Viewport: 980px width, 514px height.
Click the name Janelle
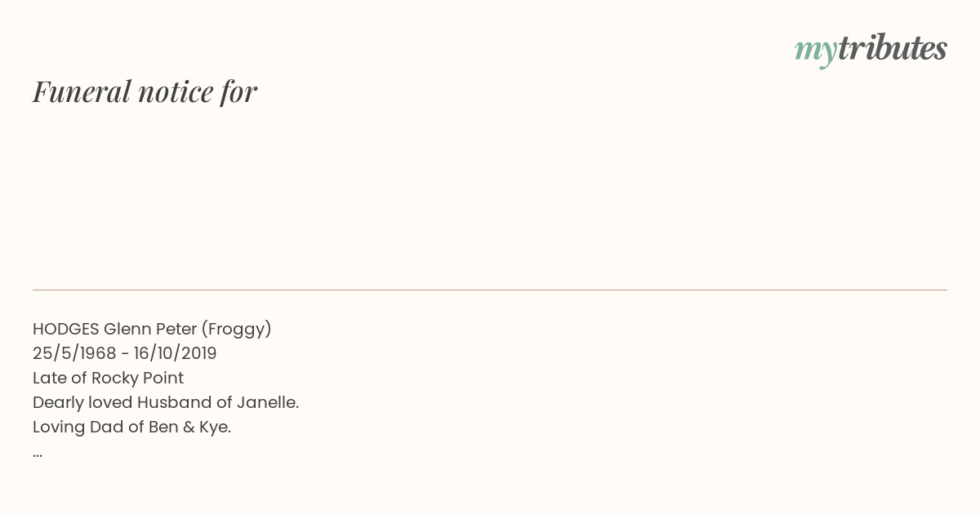pos(268,402)
